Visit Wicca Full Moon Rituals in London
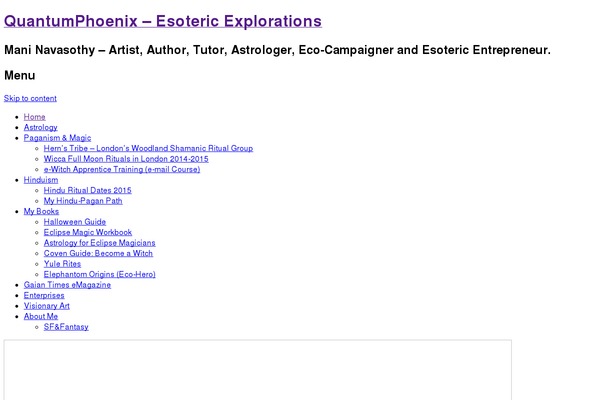 pyautogui.click(x=126, y=158)
